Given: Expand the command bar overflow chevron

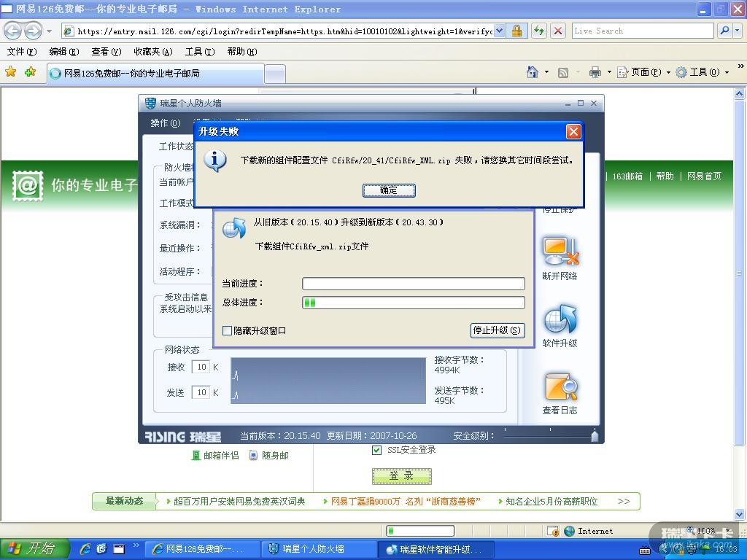Looking at the screenshot, I should click(x=740, y=66).
